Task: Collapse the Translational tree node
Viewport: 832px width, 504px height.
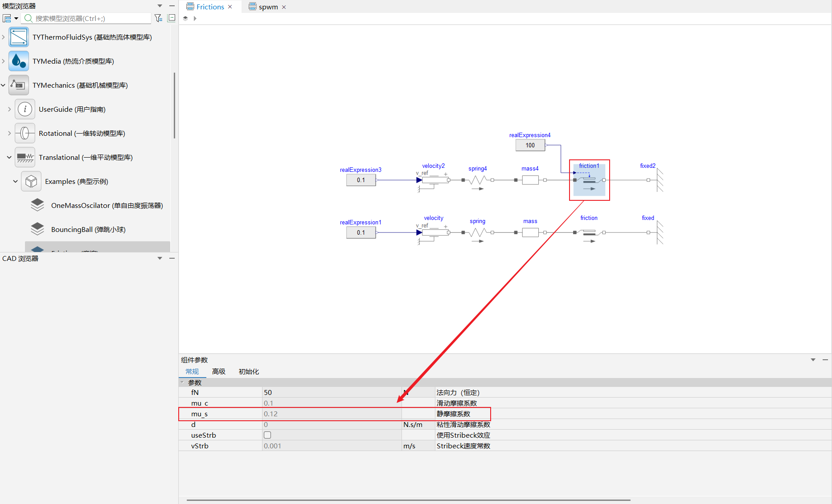Action: pyautogui.click(x=9, y=157)
